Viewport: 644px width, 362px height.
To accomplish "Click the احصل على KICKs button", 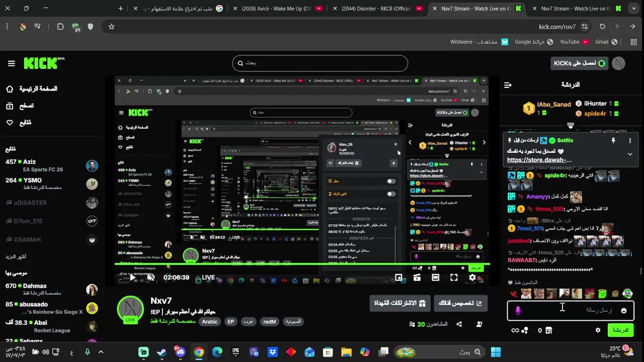I will click(x=580, y=63).
